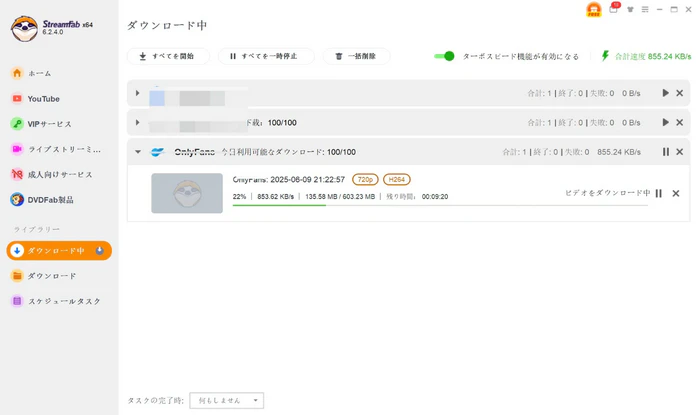Expand the first collapsed download group

click(137, 93)
